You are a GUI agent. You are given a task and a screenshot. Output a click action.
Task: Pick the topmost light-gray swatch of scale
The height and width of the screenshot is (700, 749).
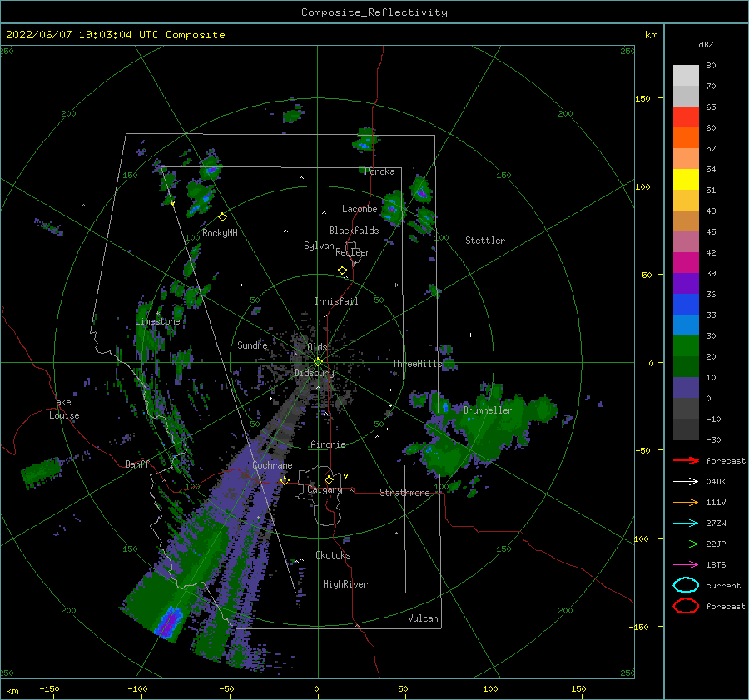pyautogui.click(x=686, y=76)
